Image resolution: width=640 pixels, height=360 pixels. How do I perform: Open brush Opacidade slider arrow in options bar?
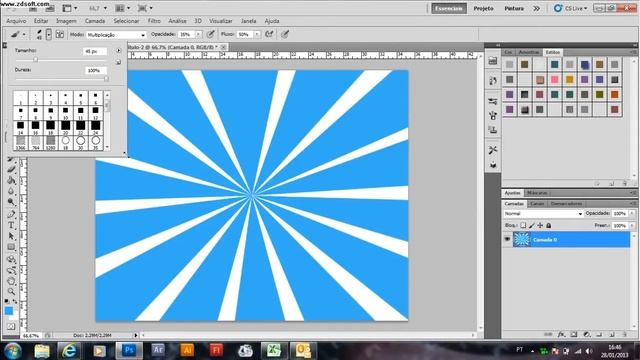pyautogui.click(x=198, y=35)
